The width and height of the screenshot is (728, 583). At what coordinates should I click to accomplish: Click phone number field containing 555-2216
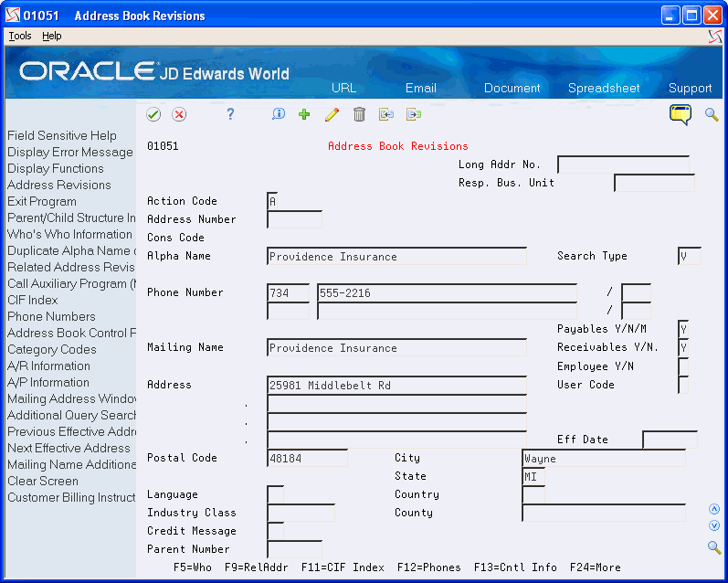[447, 292]
